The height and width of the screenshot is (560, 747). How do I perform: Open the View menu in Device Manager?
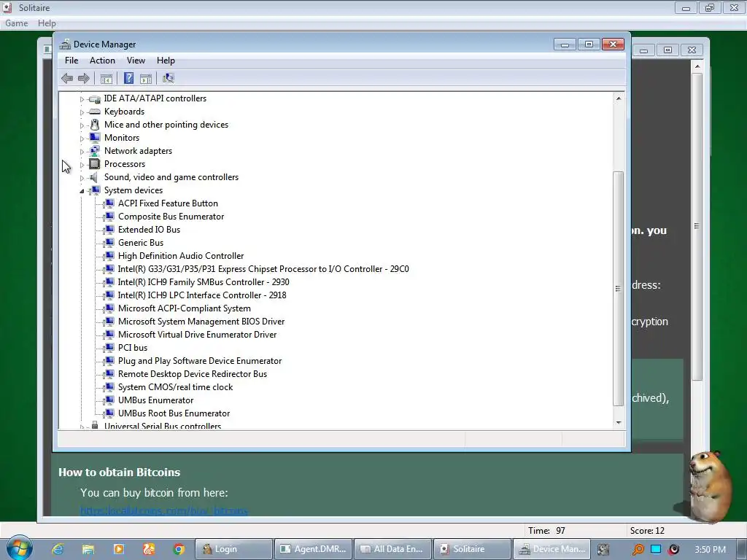point(136,61)
